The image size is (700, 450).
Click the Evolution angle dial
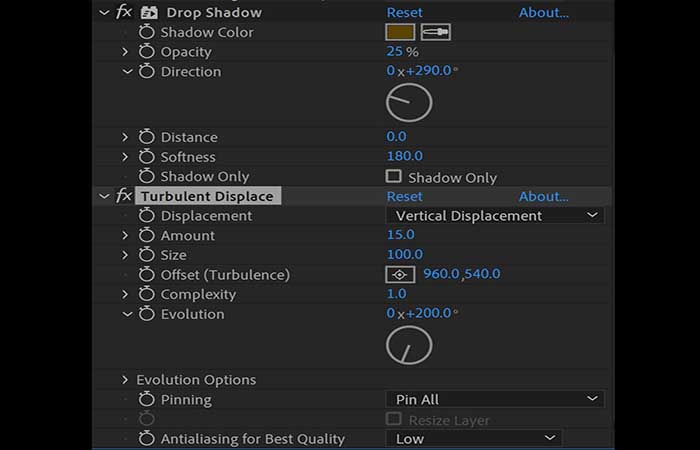409,345
